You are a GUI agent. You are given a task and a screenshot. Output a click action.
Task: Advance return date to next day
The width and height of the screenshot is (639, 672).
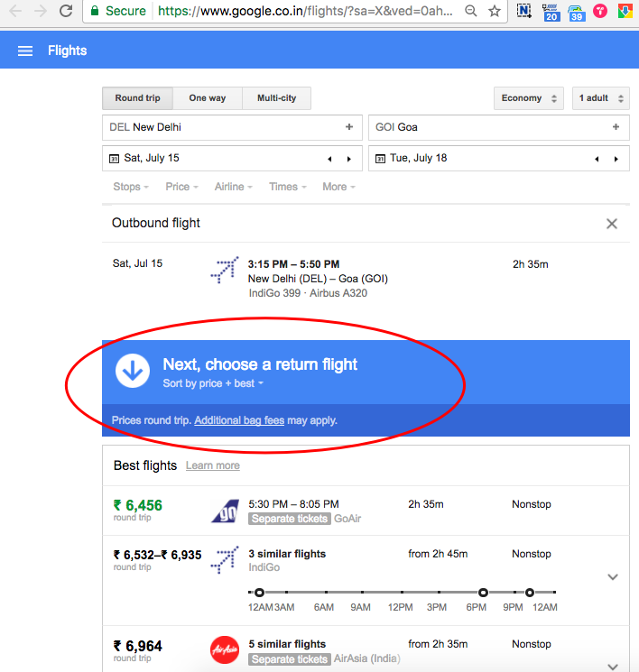click(616, 159)
